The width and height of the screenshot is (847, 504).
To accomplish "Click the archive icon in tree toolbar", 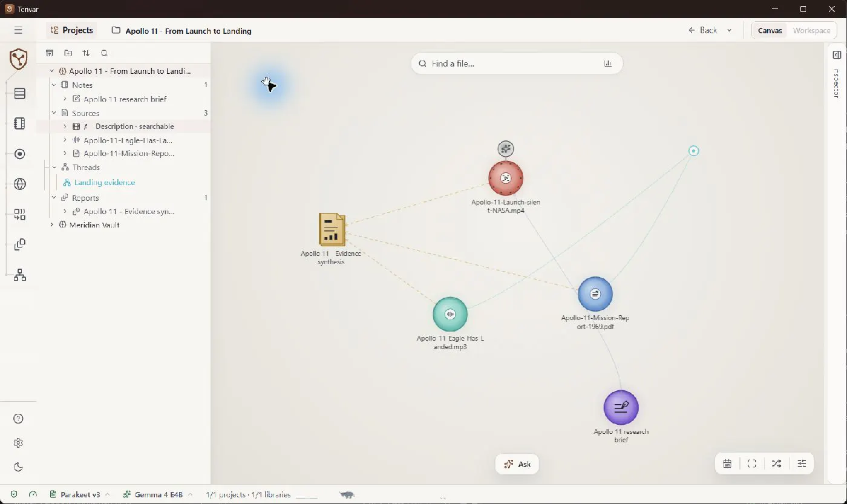I will [x=50, y=53].
